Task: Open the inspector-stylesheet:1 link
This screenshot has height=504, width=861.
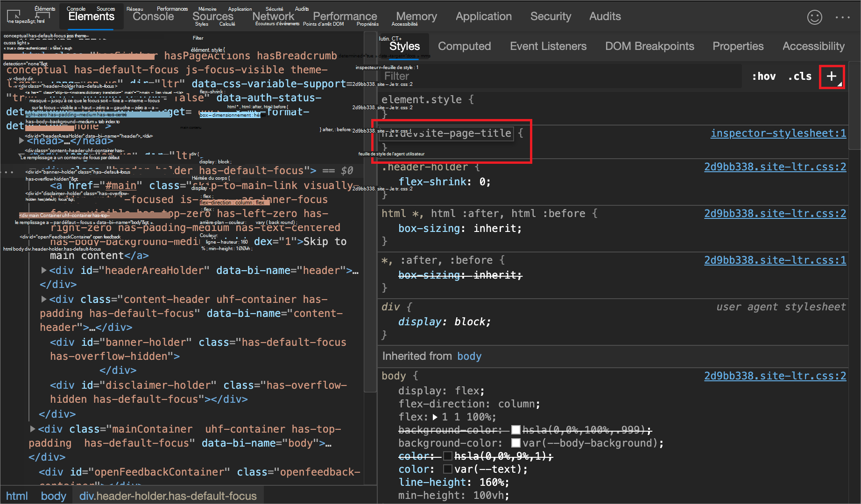Action: click(778, 133)
